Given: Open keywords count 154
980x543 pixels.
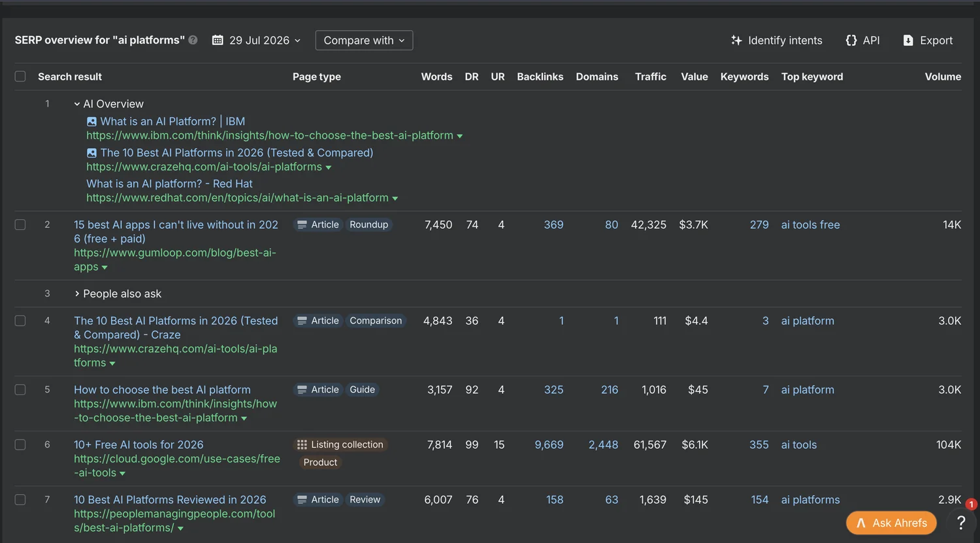Looking at the screenshot, I should 760,500.
